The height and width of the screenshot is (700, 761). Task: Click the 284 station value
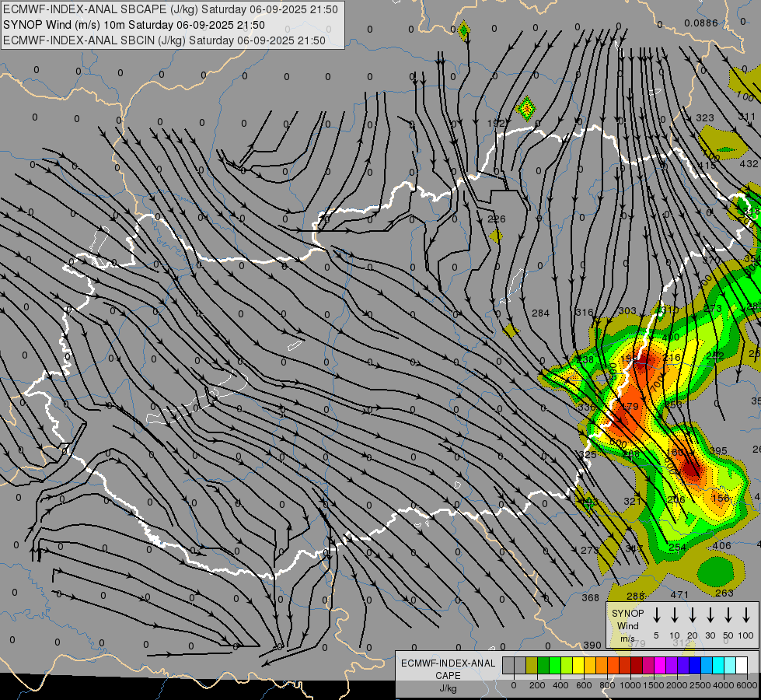[x=541, y=313]
